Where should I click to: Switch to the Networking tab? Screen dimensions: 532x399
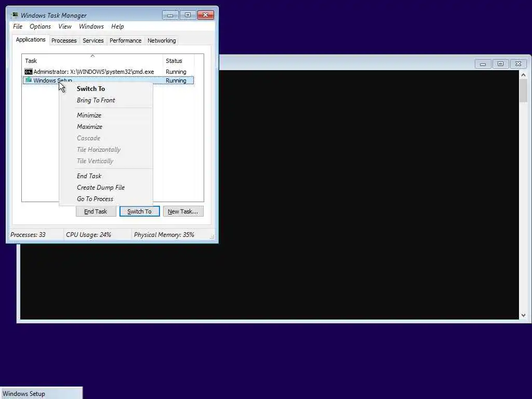coord(162,41)
